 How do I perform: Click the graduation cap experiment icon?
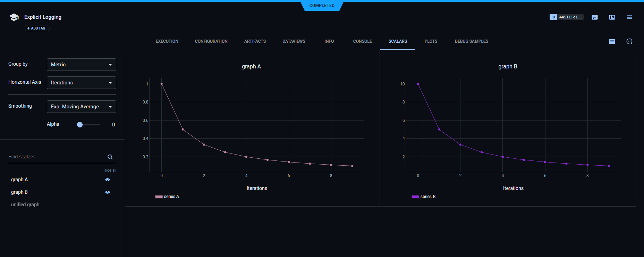pyautogui.click(x=14, y=17)
